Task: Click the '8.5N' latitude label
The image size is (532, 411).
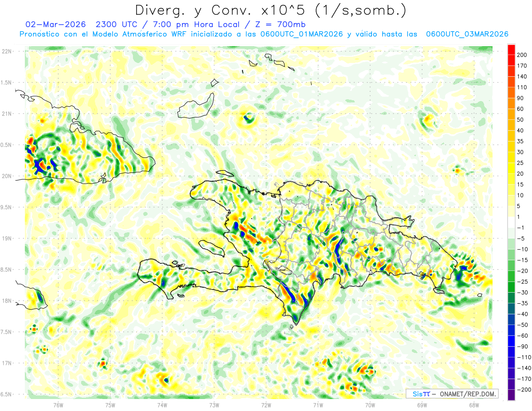Action: click(6, 270)
